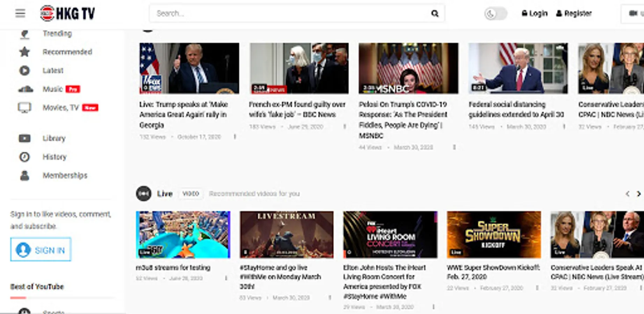Click the user icon beside Register

pyautogui.click(x=559, y=13)
